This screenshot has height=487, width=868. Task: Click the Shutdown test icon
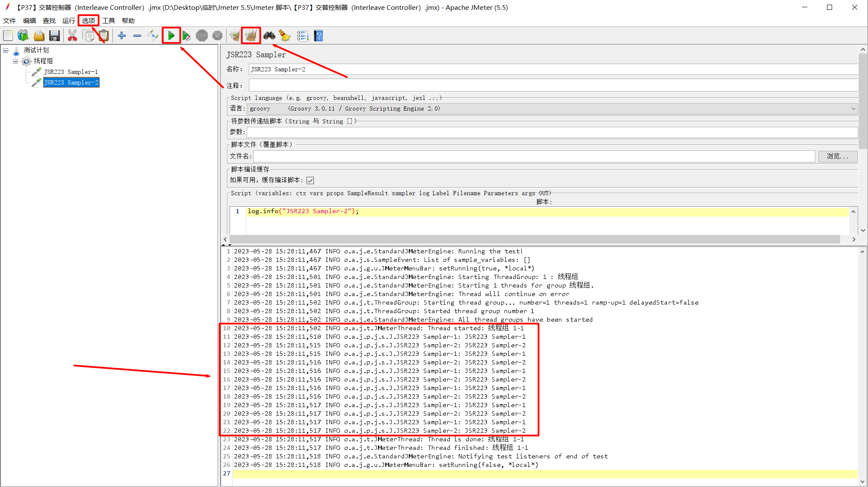click(217, 35)
